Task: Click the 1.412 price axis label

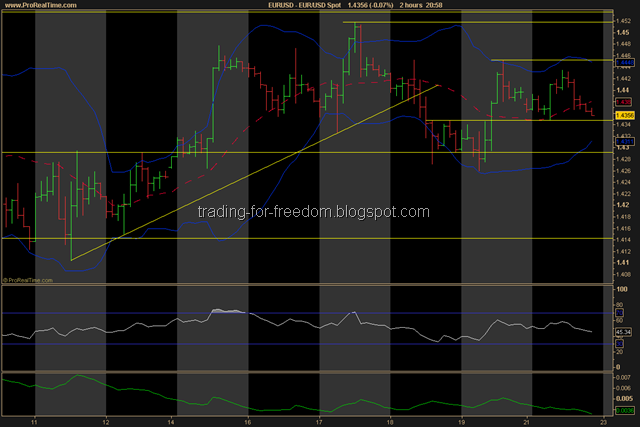Action: point(624,251)
